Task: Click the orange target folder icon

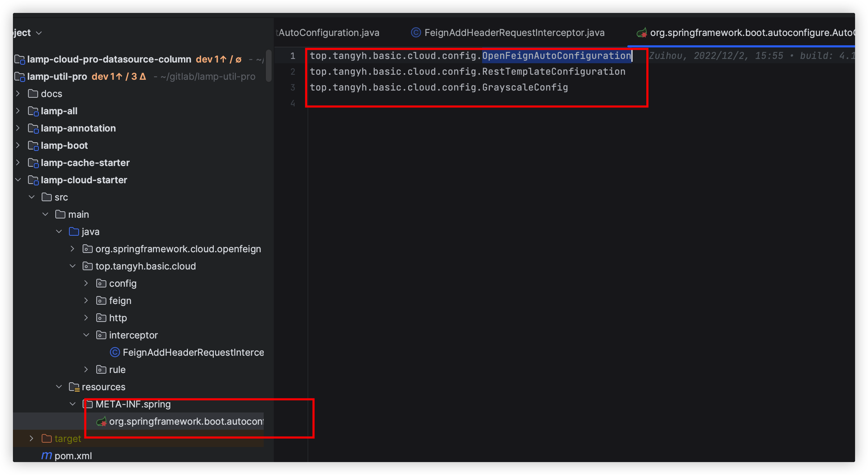Action: click(47, 438)
